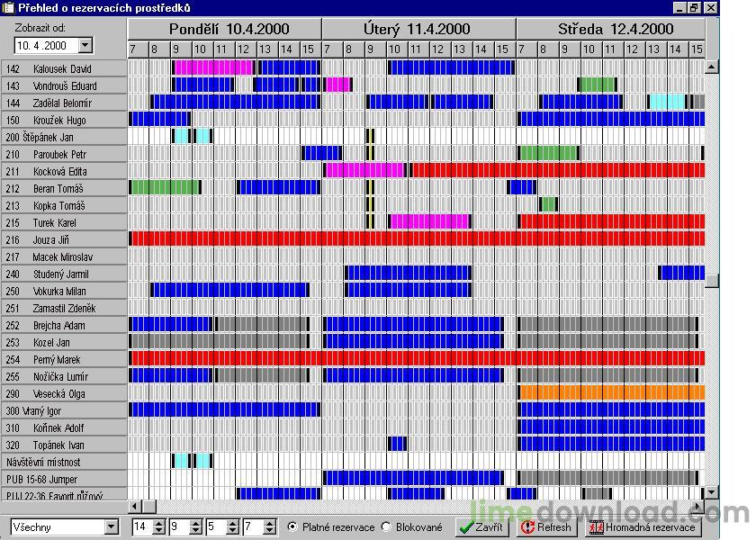Select row '251 Zamastil Zdeněk'

click(x=64, y=308)
